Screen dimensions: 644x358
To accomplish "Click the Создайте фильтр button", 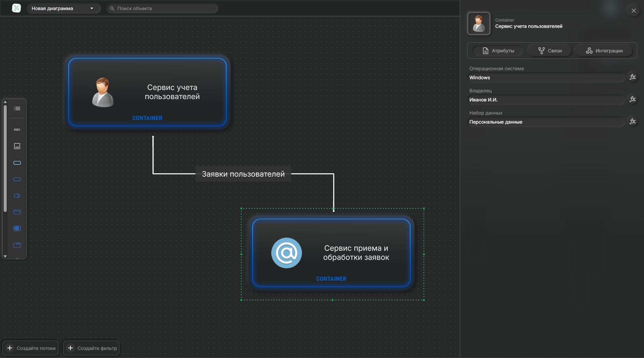I will click(92, 348).
